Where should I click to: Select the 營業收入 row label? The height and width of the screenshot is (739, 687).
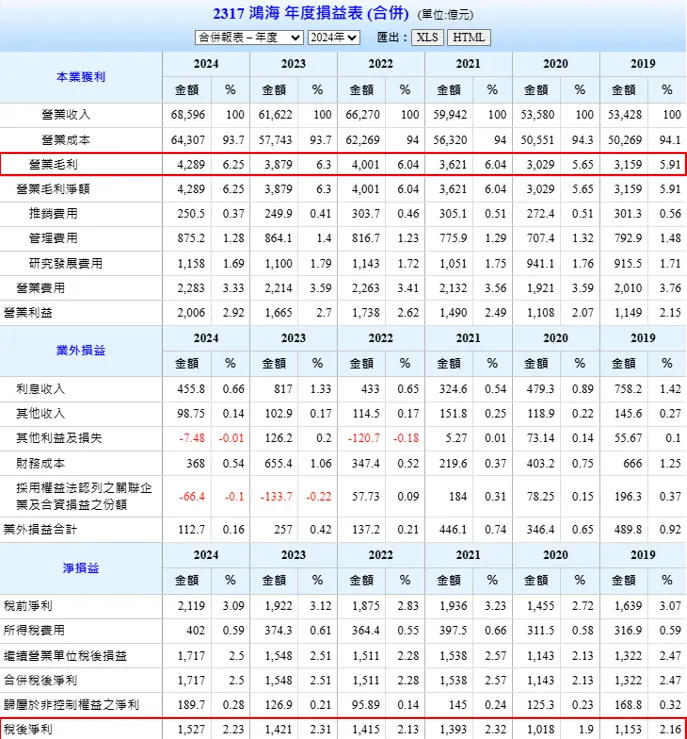pos(65,115)
